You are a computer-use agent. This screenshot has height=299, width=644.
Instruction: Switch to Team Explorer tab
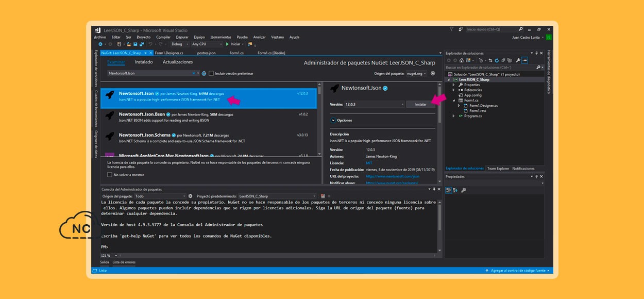coord(498,169)
